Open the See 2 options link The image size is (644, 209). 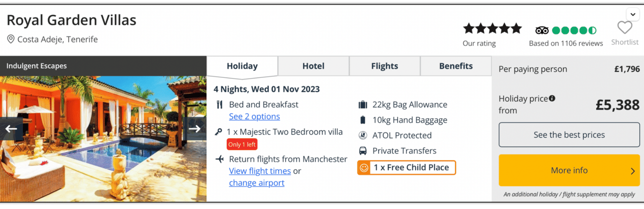click(x=254, y=116)
